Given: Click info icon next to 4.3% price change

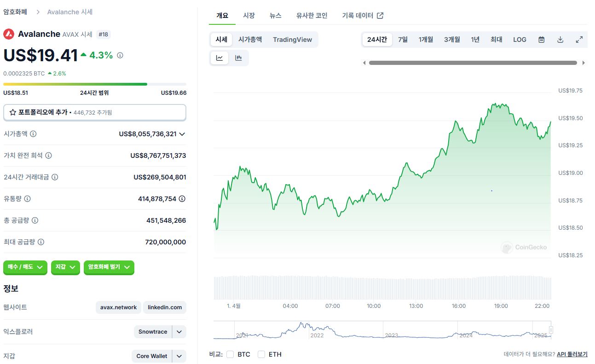Looking at the screenshot, I should [120, 55].
